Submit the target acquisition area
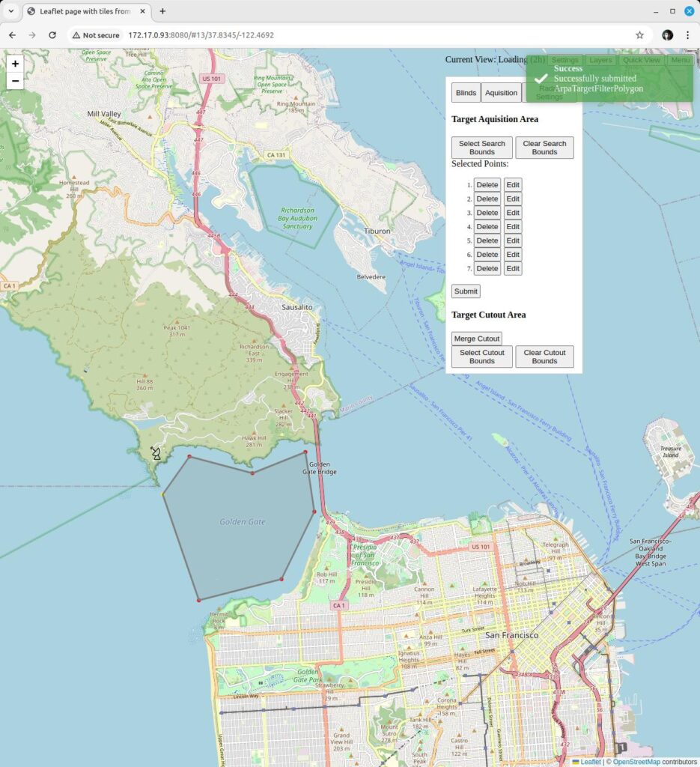Viewport: 700px width, 767px height. (x=466, y=291)
